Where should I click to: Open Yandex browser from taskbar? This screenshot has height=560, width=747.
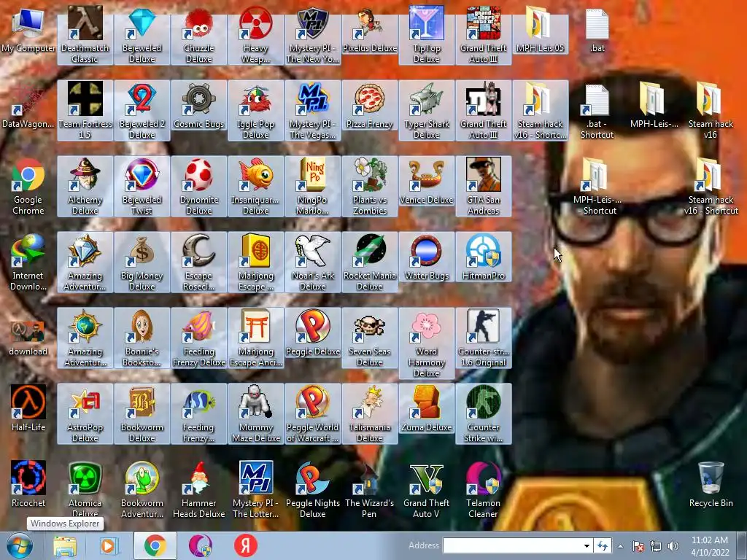(x=246, y=545)
